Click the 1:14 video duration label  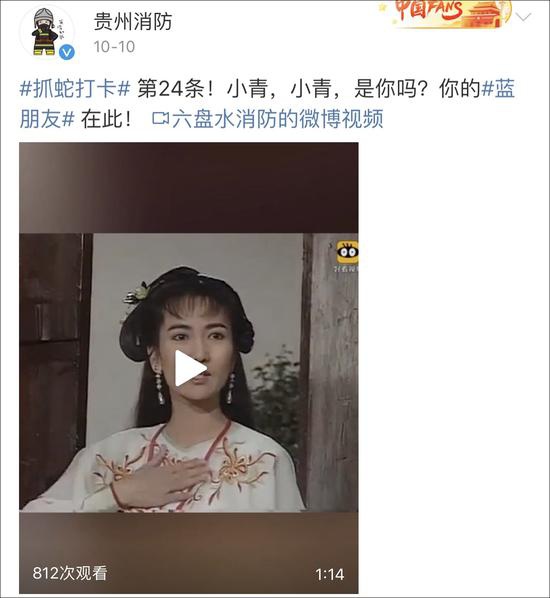pyautogui.click(x=330, y=574)
